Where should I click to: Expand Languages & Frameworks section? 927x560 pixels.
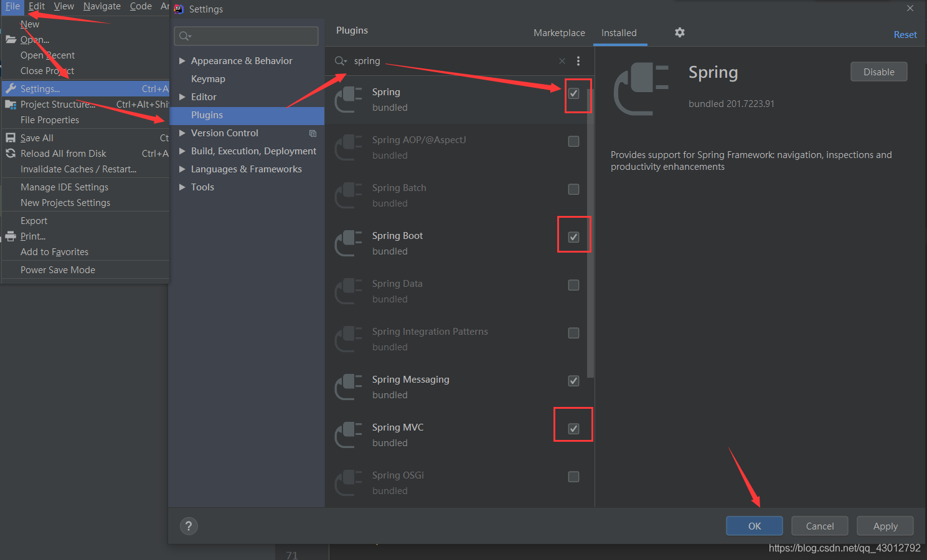(x=182, y=169)
